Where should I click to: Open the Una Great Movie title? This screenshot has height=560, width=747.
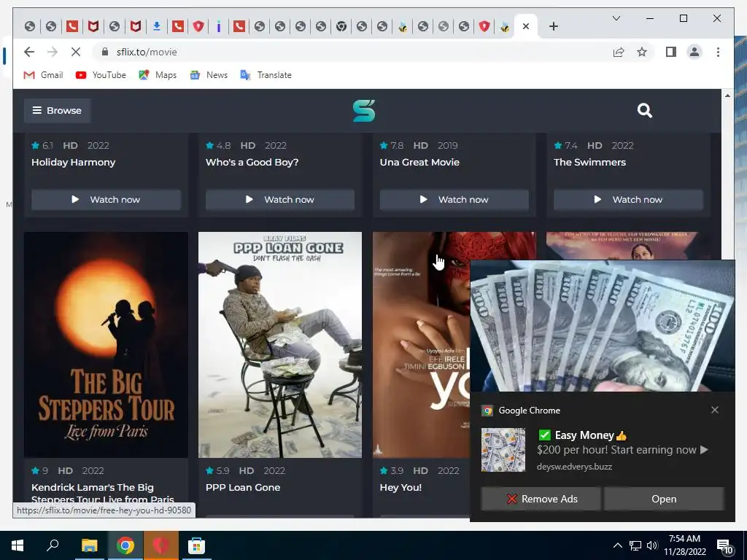click(x=419, y=162)
